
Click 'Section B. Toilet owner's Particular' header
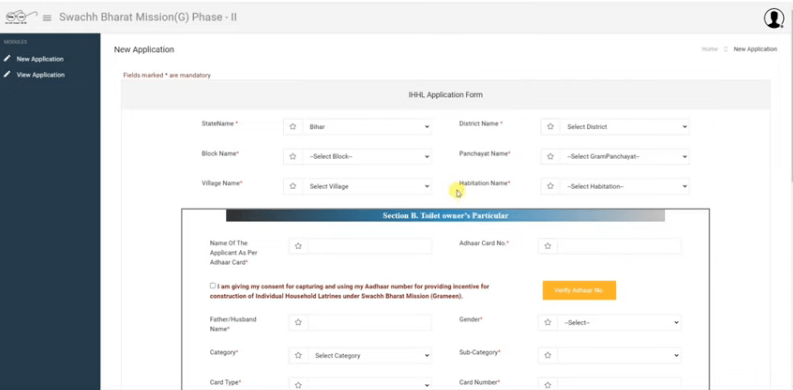pos(445,215)
